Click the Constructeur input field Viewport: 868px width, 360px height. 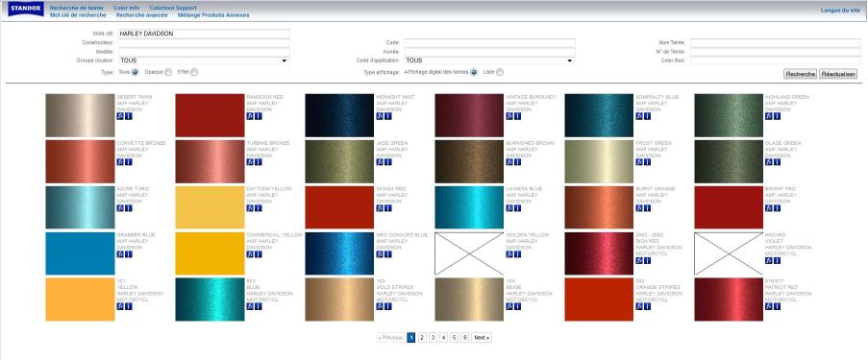click(x=204, y=42)
